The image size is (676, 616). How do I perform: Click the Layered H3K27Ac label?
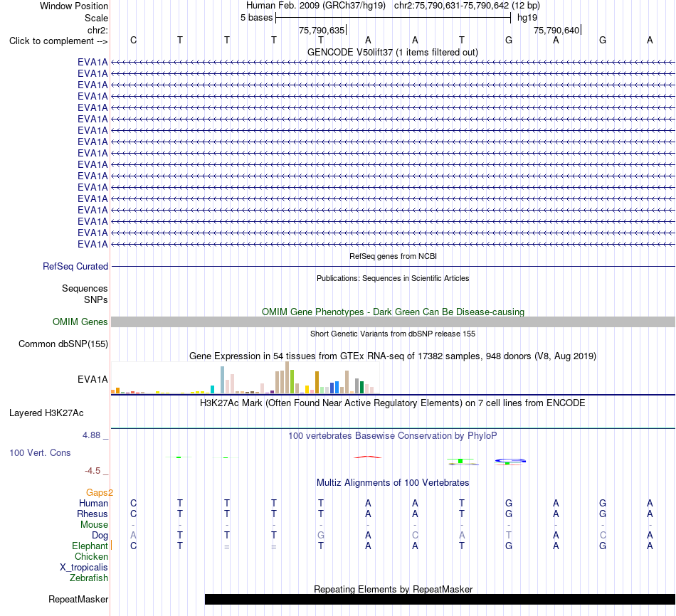tap(46, 413)
